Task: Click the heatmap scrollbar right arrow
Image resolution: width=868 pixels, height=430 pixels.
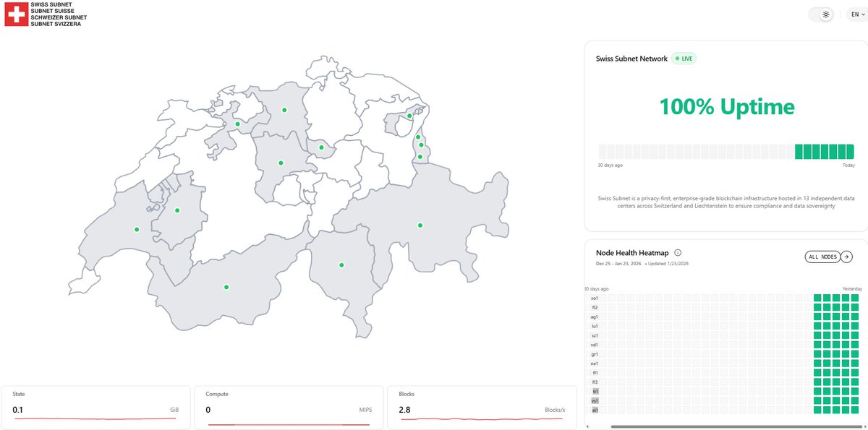Action: [x=864, y=426]
